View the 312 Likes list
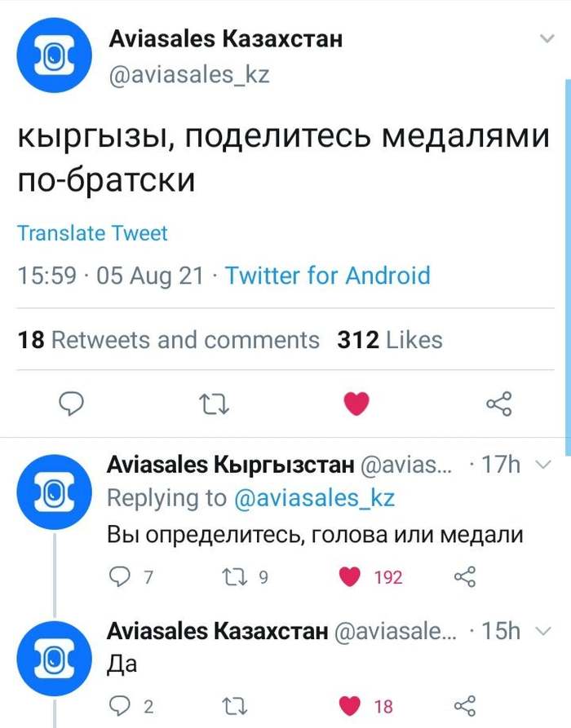This screenshot has width=571, height=728. tap(389, 339)
